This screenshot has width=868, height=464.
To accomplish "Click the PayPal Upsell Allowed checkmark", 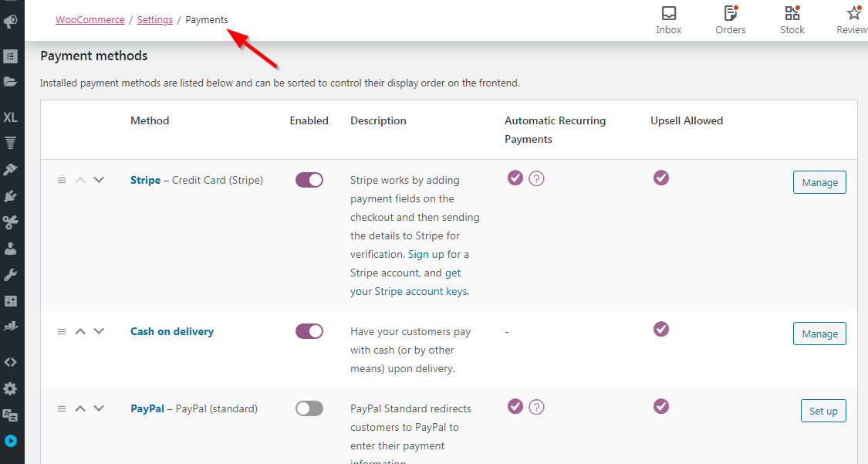I will [x=661, y=406].
